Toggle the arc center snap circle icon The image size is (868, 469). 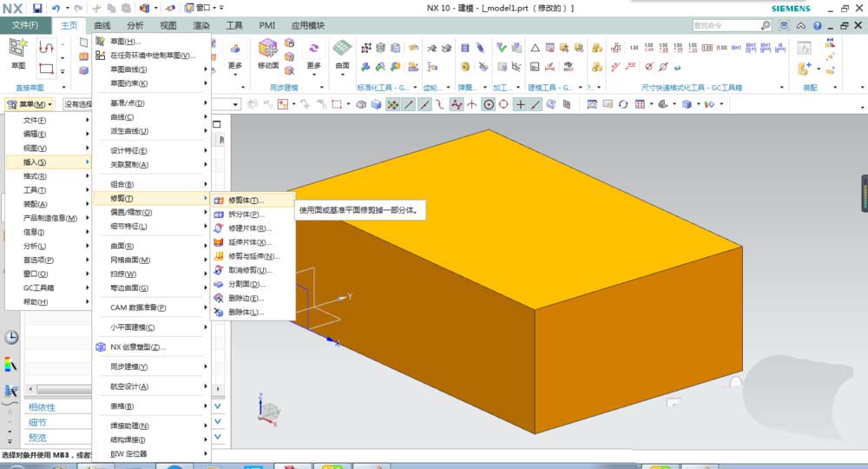click(x=488, y=104)
